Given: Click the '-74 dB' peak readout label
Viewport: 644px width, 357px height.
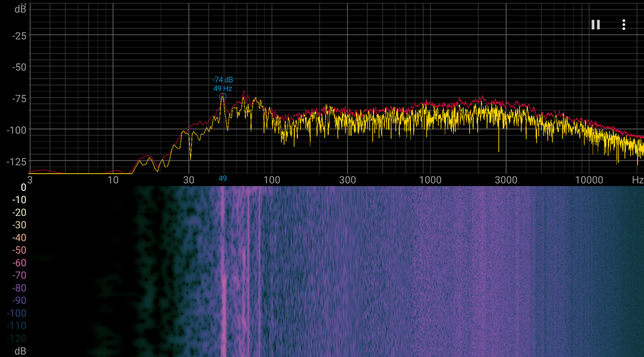Looking at the screenshot, I should click(222, 80).
